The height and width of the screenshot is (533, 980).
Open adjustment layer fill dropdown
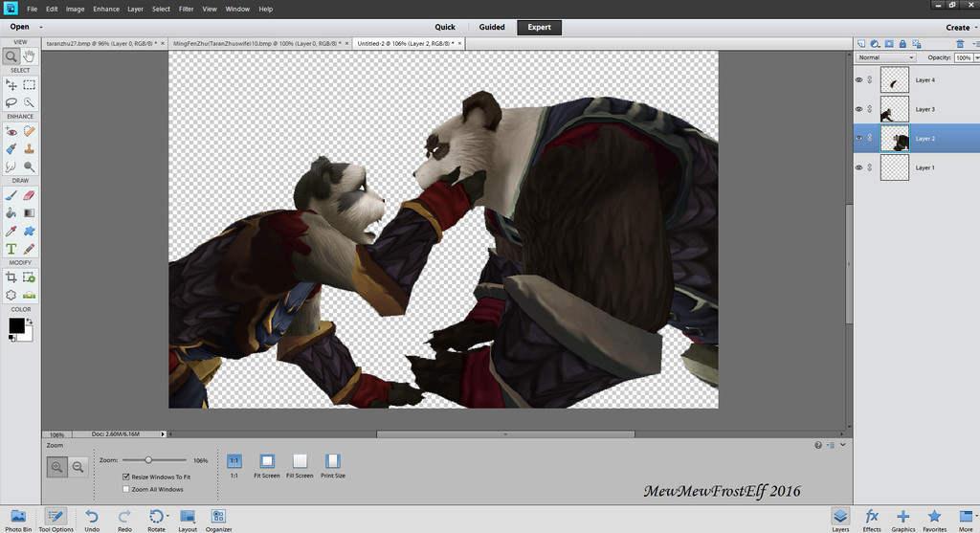point(876,44)
